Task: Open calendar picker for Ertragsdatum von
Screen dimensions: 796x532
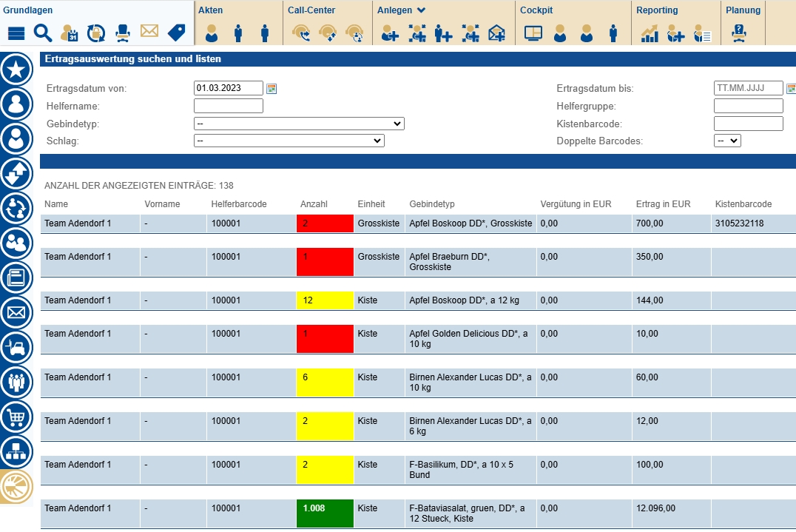Action: (x=271, y=88)
